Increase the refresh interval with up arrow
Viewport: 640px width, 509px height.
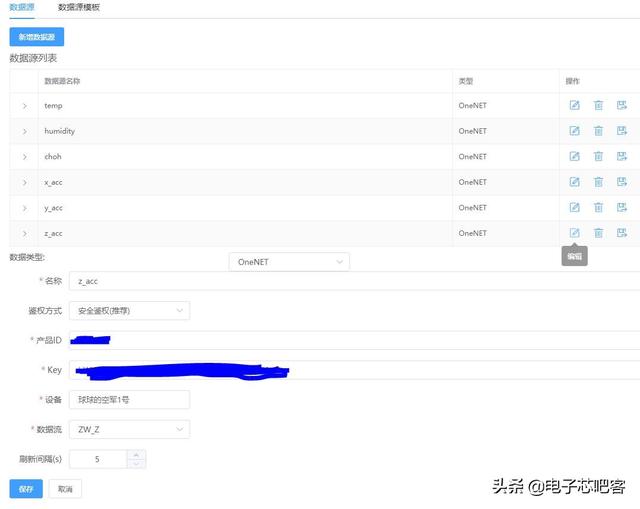click(x=136, y=454)
